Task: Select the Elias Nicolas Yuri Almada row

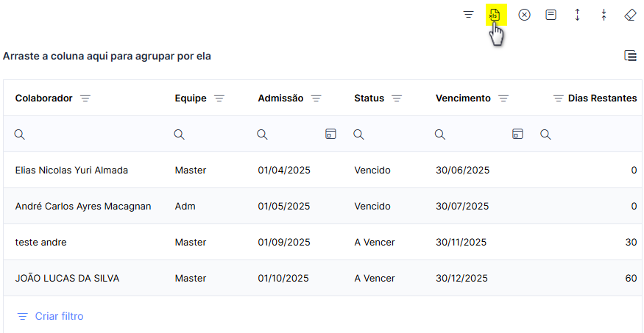Action: click(x=323, y=171)
